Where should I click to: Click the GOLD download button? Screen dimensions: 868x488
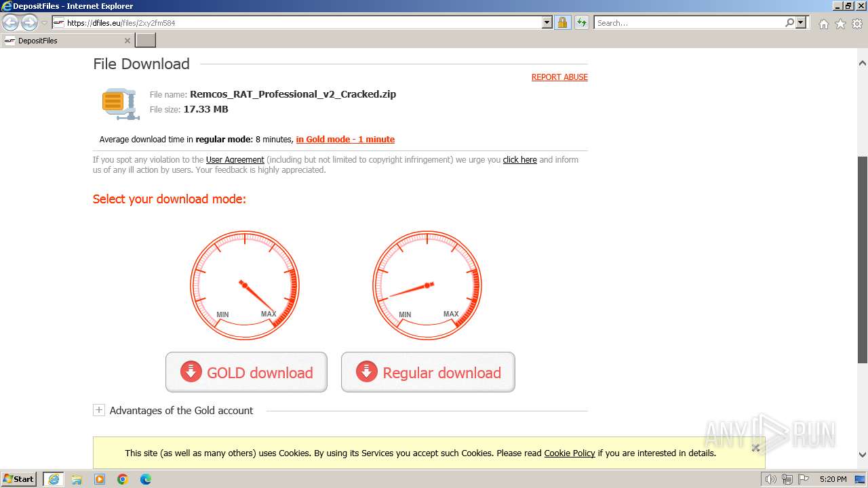pyautogui.click(x=246, y=372)
